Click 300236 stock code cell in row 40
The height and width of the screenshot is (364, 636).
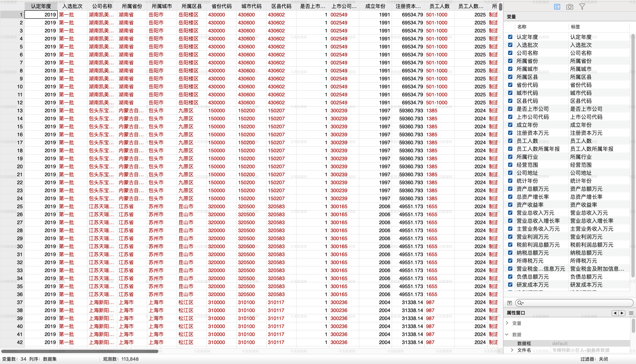[344, 326]
